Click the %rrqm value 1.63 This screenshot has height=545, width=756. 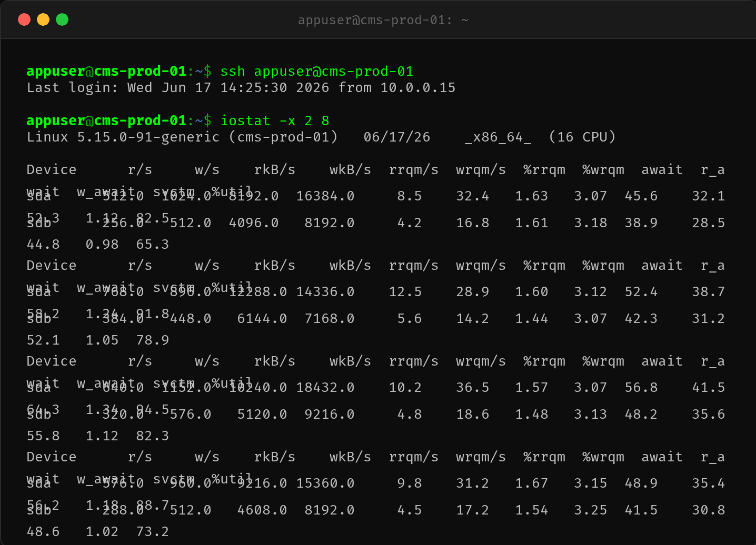[532, 196]
